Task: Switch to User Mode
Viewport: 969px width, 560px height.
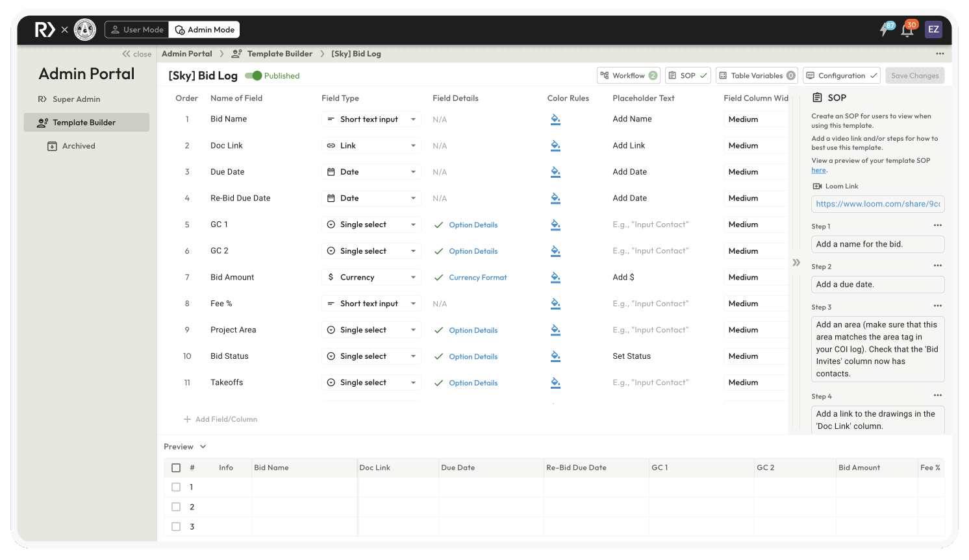Action: tap(137, 30)
